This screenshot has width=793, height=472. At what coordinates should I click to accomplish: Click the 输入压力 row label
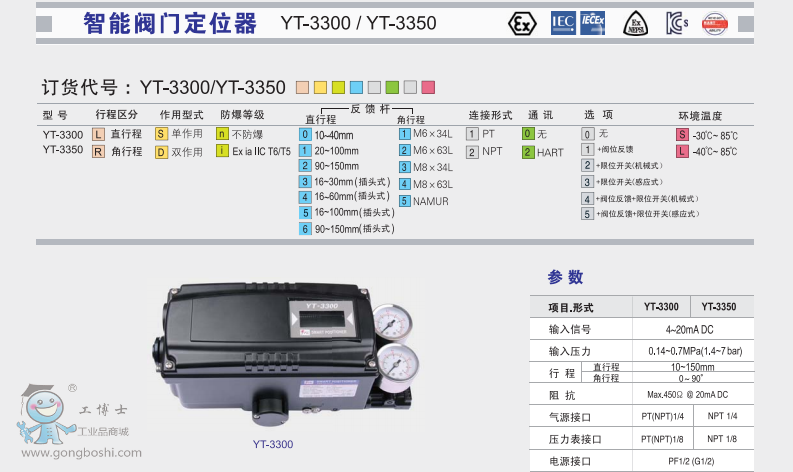(x=570, y=351)
